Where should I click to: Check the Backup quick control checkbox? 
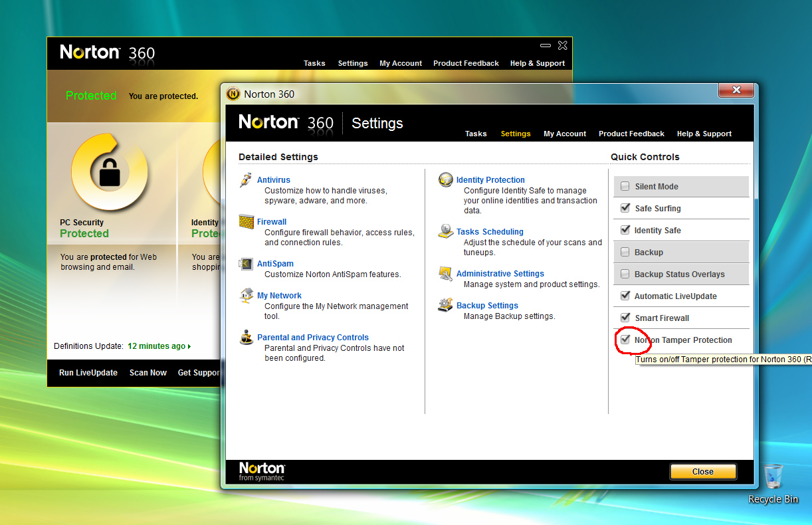pyautogui.click(x=625, y=252)
